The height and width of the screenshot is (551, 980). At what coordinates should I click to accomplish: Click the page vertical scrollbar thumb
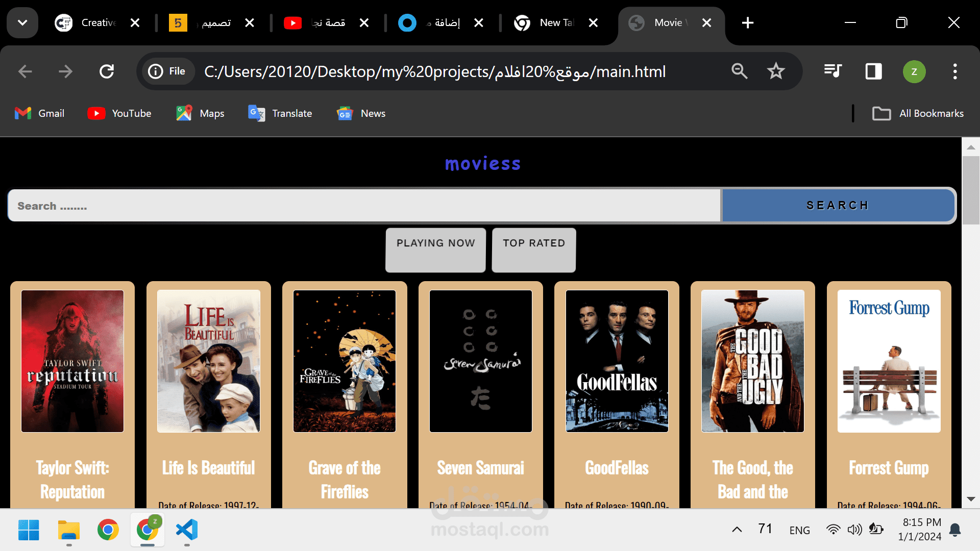coord(970,190)
